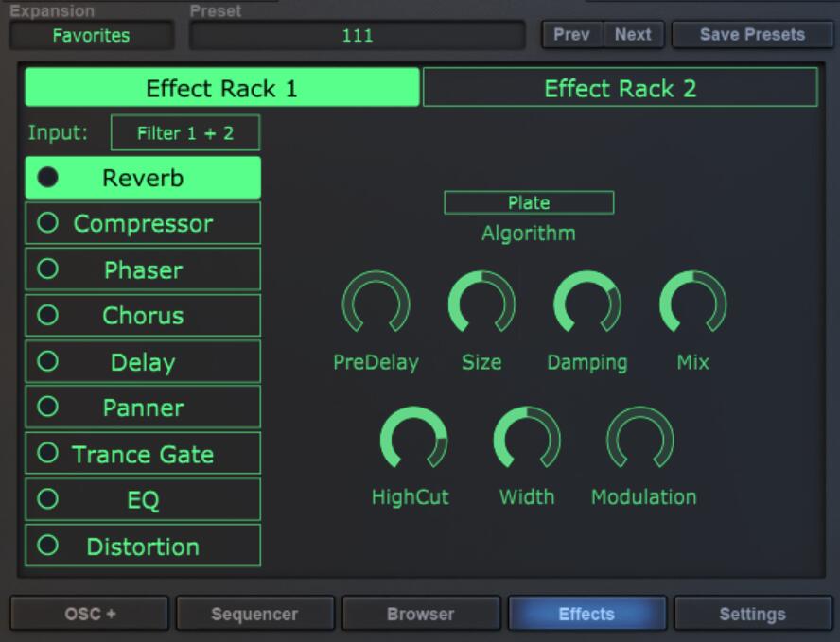Select the Chorus effect label
840x642 pixels.
click(143, 316)
